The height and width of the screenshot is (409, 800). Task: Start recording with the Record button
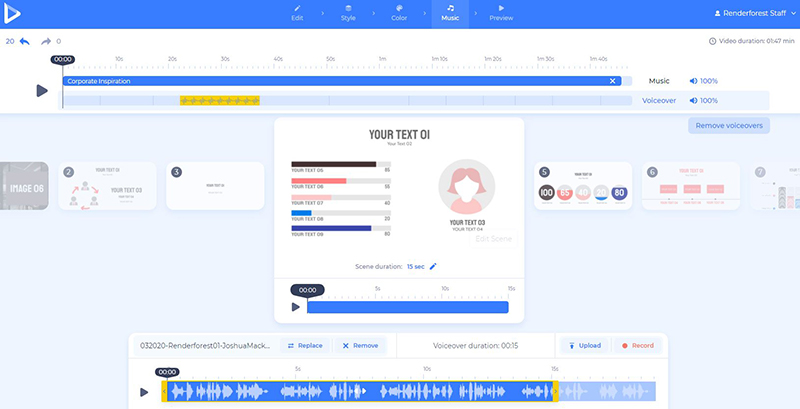[637, 345]
